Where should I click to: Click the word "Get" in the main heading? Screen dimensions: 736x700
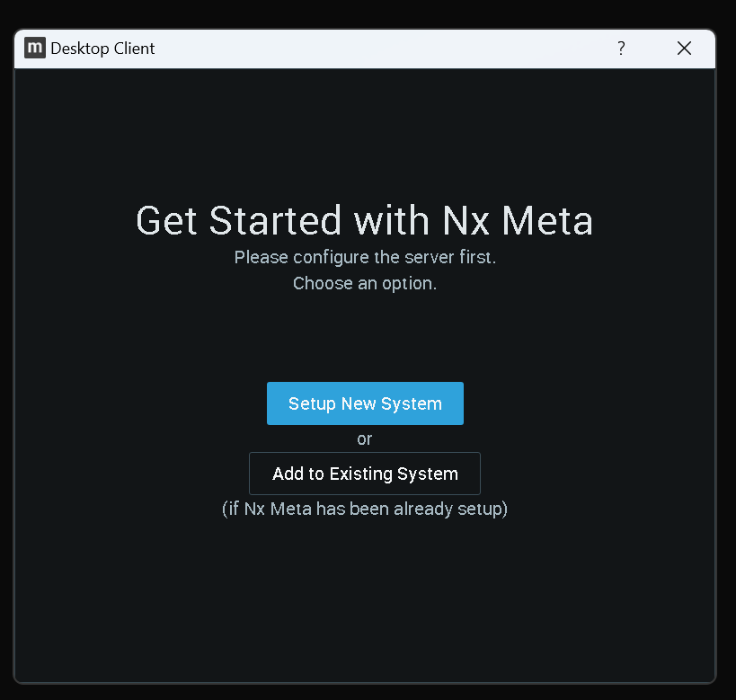tap(167, 221)
